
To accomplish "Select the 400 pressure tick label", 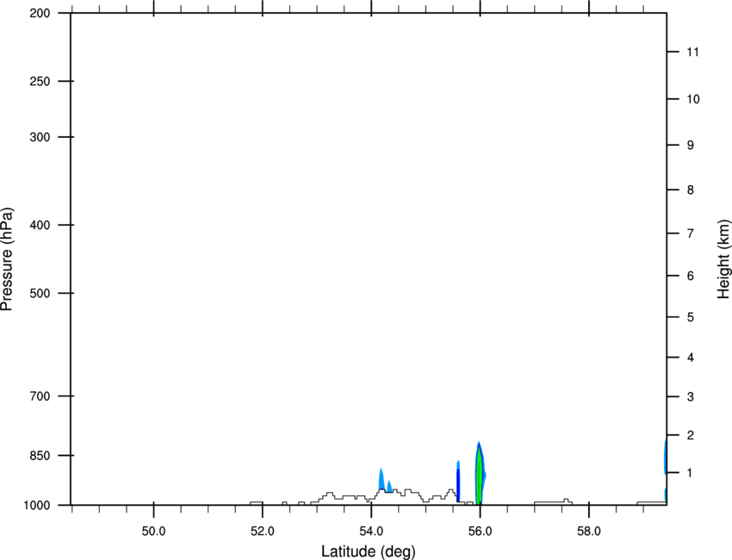I will [x=40, y=225].
